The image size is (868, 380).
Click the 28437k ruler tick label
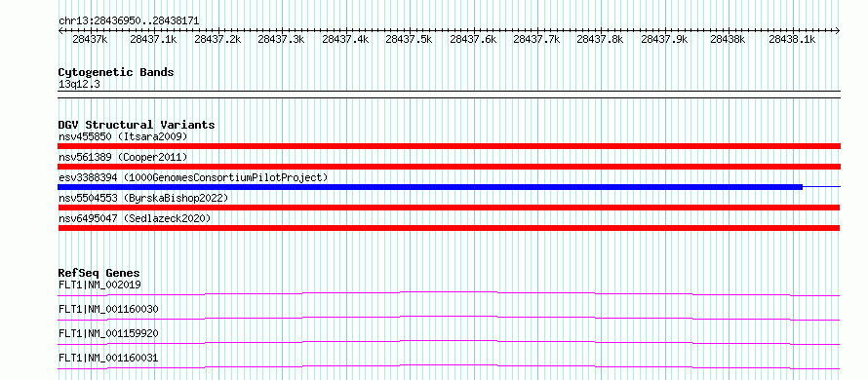click(x=90, y=39)
